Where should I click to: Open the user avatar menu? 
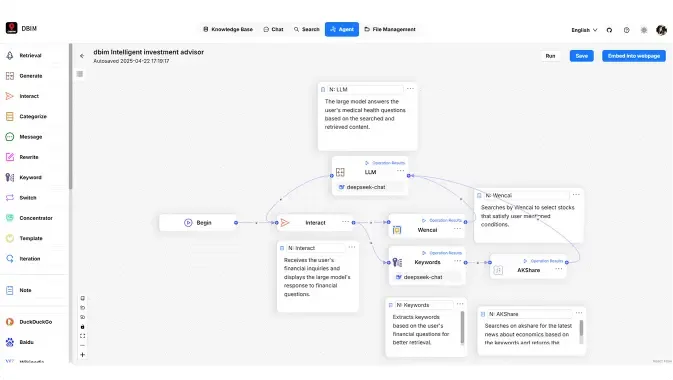point(661,30)
